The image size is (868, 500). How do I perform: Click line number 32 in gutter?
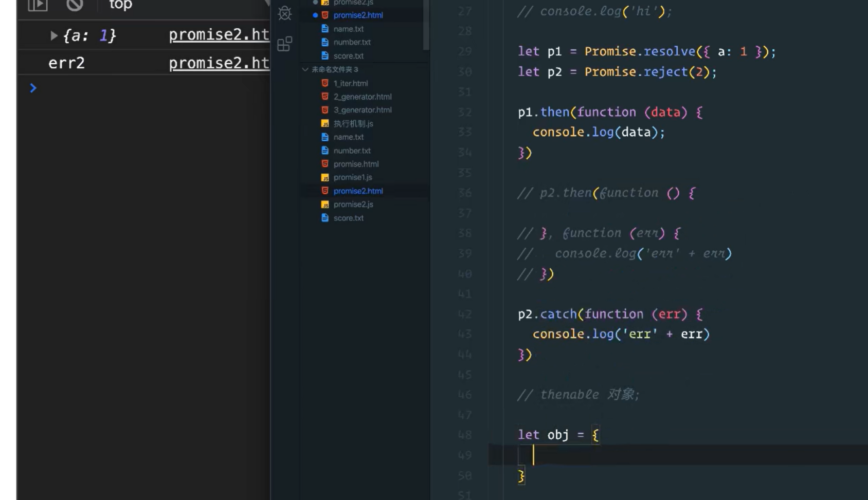(x=464, y=112)
